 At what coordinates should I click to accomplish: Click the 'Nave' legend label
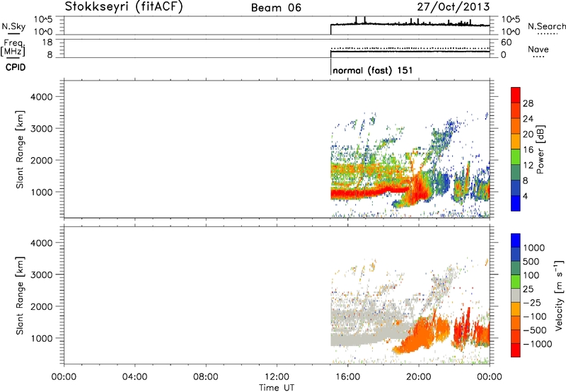[538, 50]
